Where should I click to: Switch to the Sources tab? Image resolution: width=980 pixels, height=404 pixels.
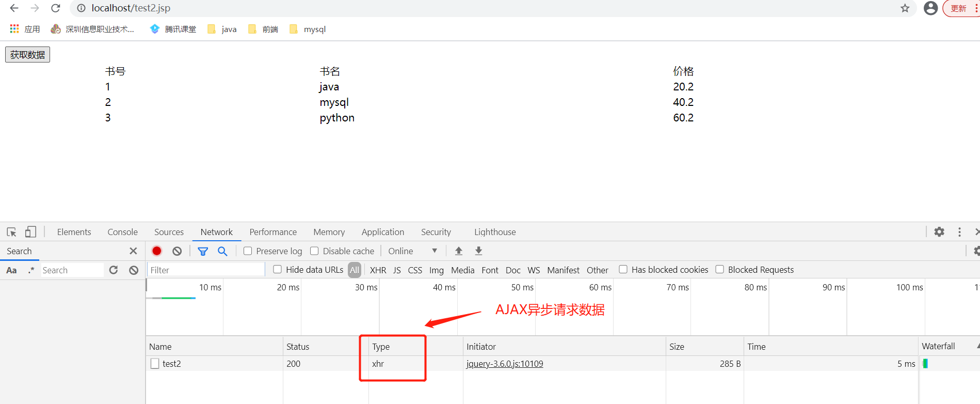coord(169,232)
